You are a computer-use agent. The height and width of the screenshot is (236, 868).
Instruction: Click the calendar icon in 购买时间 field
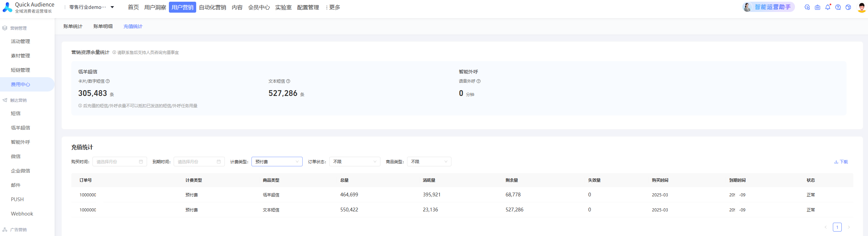coord(141,162)
